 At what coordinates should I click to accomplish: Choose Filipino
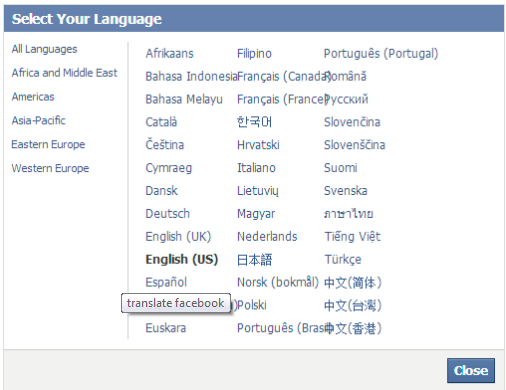(254, 53)
